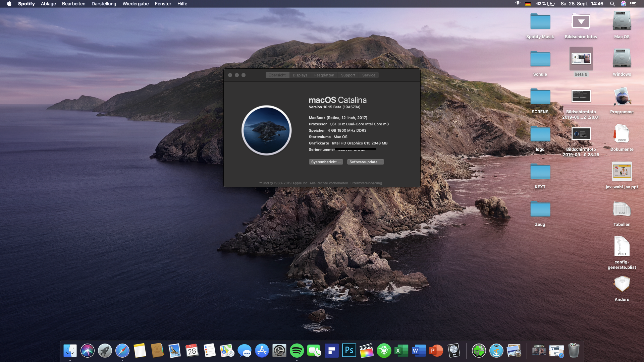Open the Wiedergabe menu
This screenshot has width=644, height=362.
coord(136,4)
